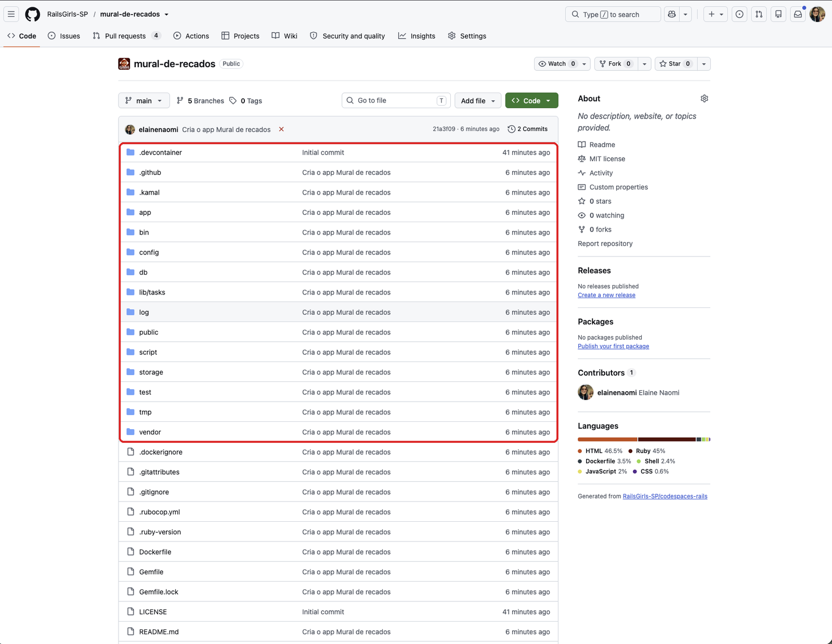The width and height of the screenshot is (832, 644).
Task: Click elainenaomi avatar in commit header
Action: (130, 129)
